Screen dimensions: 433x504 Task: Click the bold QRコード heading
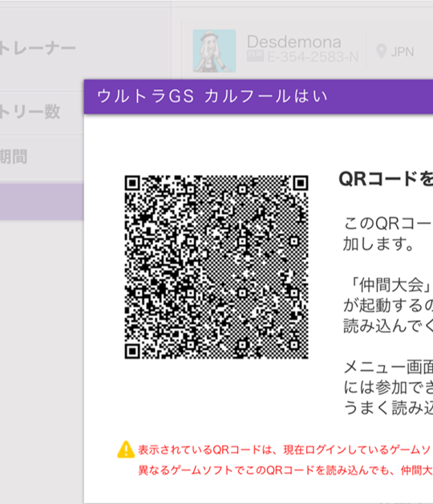386,179
